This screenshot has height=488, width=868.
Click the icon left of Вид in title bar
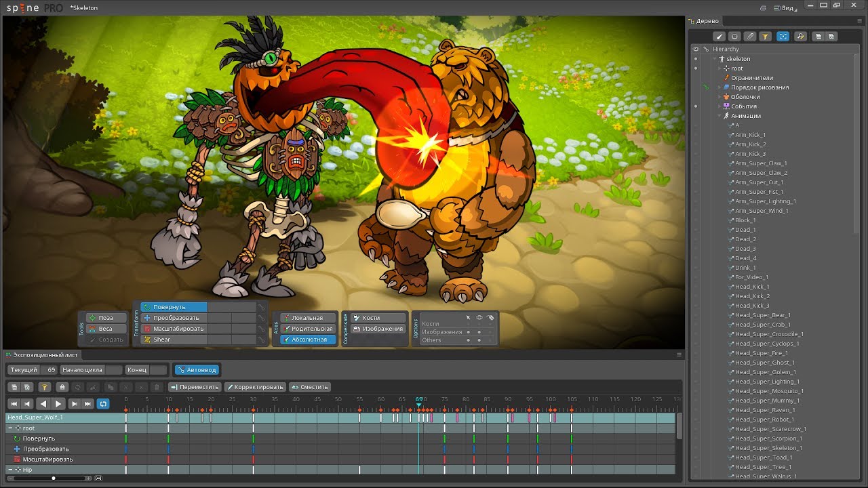(764, 8)
